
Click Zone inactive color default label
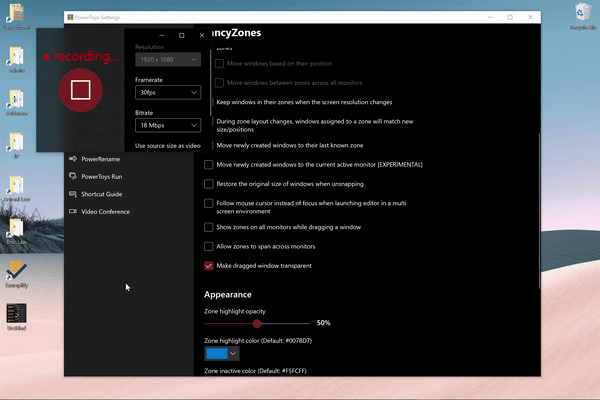coord(255,371)
